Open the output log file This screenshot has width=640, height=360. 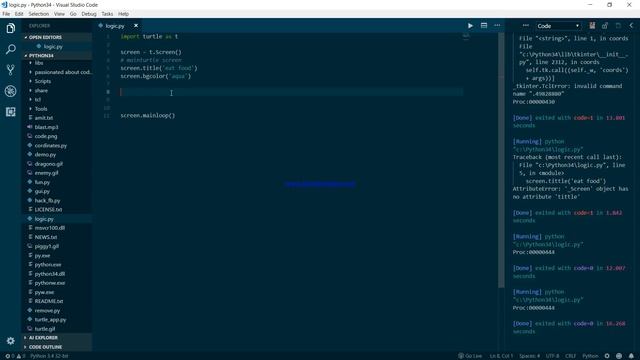(618, 26)
